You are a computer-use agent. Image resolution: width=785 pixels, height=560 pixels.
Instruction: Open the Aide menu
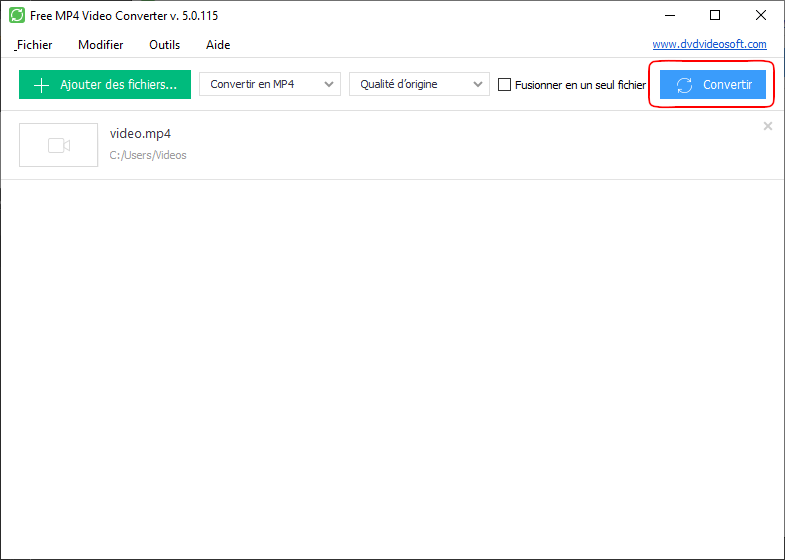click(x=218, y=45)
